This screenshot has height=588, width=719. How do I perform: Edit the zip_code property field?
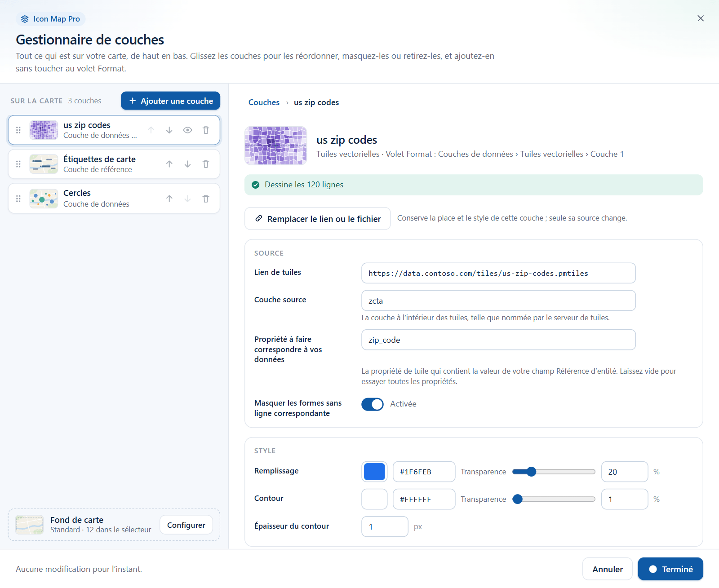[498, 340]
